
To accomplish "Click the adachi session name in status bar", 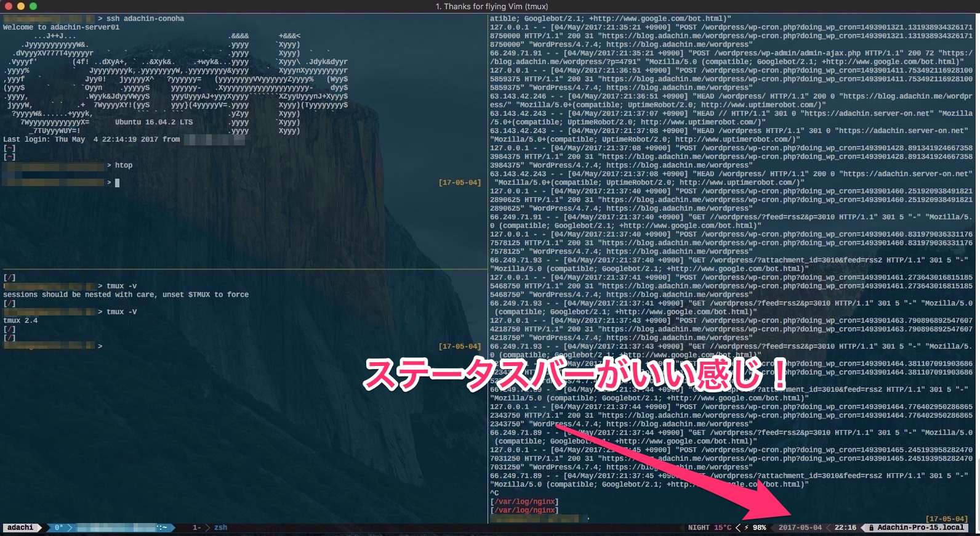I will pyautogui.click(x=20, y=527).
